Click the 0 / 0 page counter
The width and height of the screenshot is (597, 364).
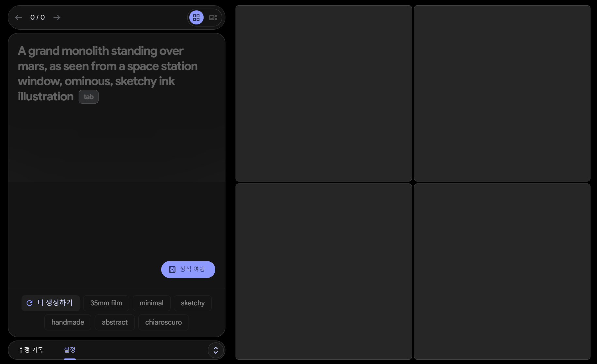click(x=38, y=17)
